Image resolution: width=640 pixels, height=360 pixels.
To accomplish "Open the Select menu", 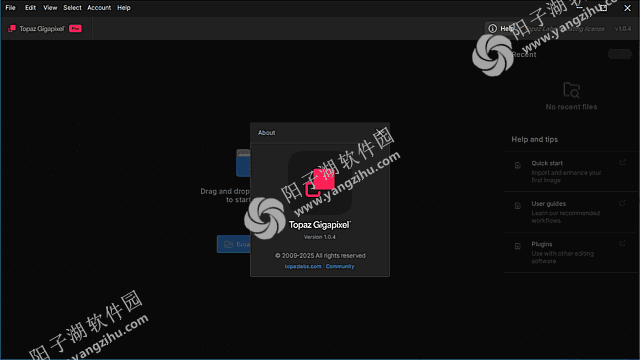I will click(x=72, y=8).
